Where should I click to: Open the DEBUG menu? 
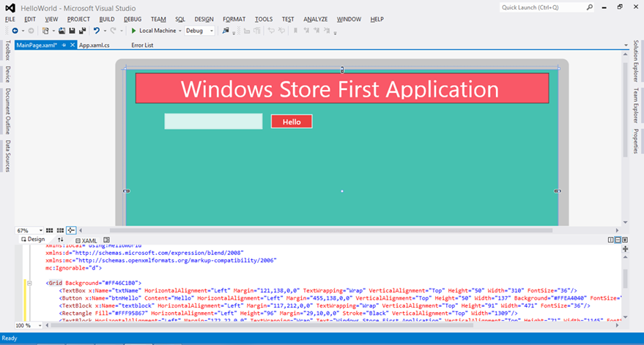click(x=133, y=19)
